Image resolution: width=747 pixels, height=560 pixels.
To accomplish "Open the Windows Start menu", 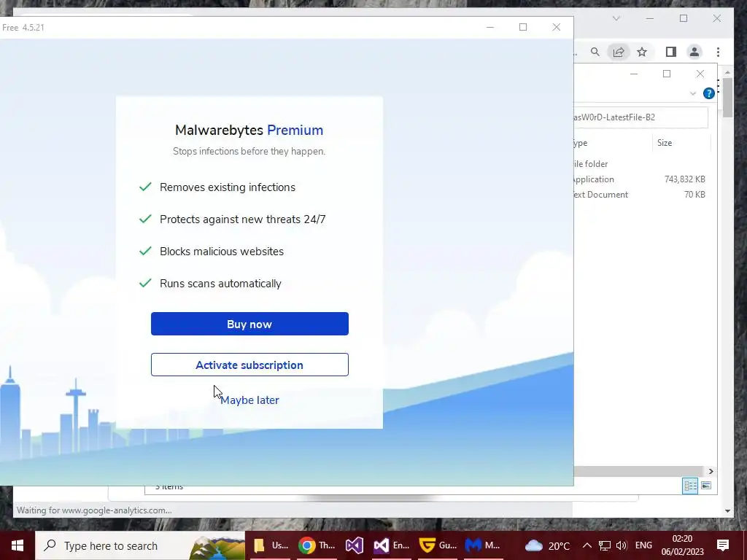I will pyautogui.click(x=18, y=545).
